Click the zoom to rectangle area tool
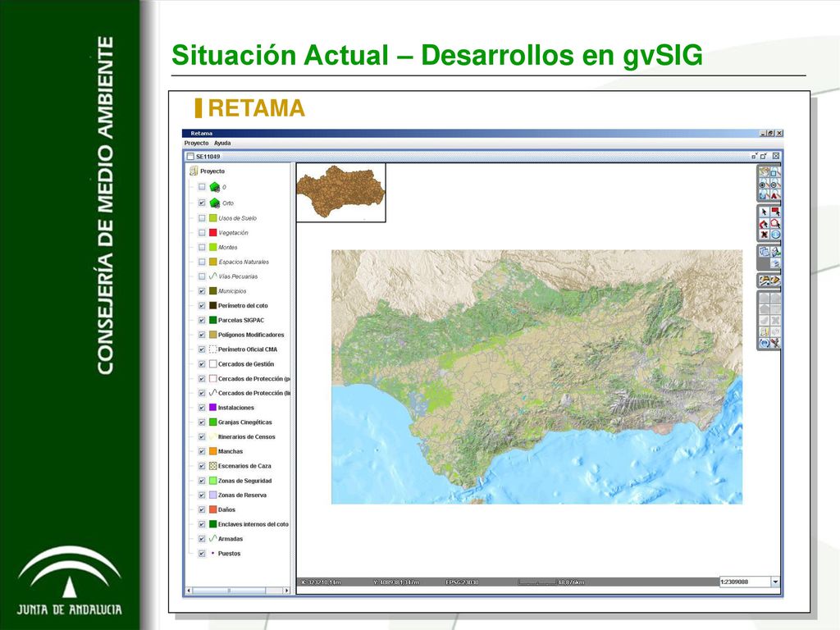The width and height of the screenshot is (840, 630). tap(775, 172)
